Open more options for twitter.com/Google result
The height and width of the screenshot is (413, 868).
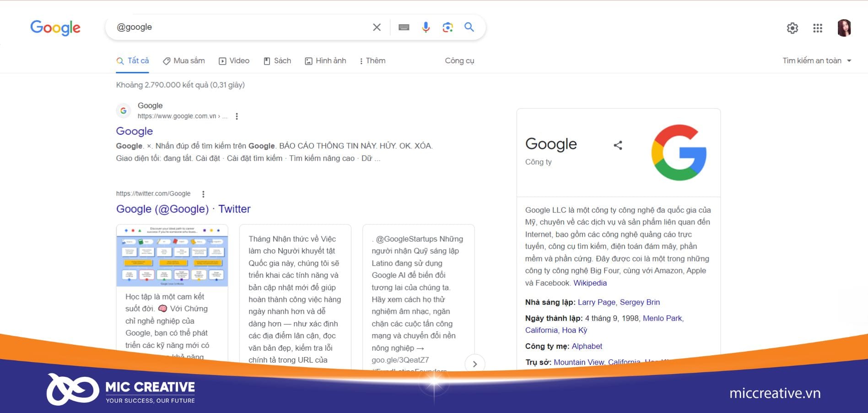203,194
